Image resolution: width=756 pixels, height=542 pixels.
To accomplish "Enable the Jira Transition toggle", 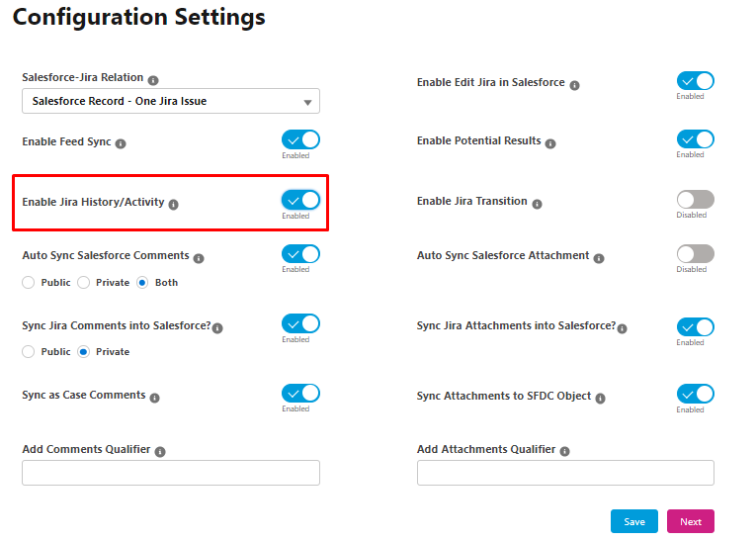I will point(696,200).
